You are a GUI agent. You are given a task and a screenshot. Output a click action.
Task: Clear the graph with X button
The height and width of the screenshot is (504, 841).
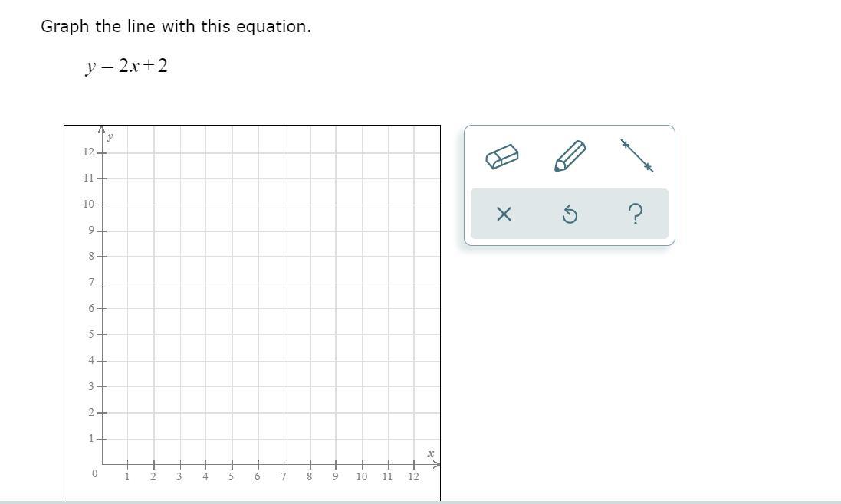coord(504,214)
